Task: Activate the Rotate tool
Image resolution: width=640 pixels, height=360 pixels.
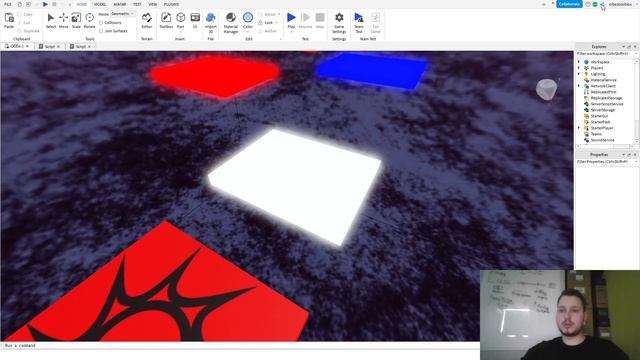Action: tap(89, 18)
